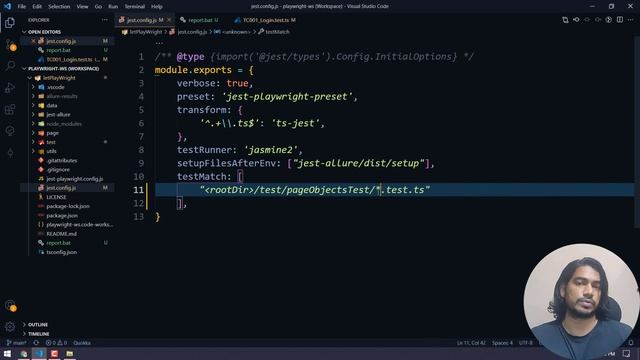This screenshot has height=360, width=640.
Task: Click the Run/Play circle icon in editor toolbar
Action: (609, 20)
